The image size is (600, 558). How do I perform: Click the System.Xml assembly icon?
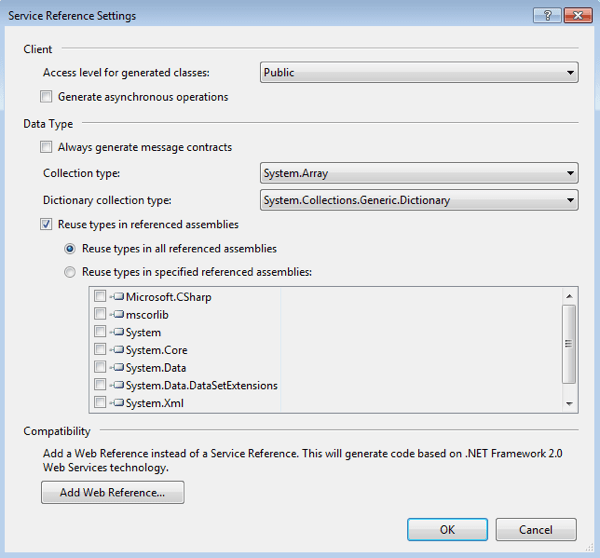(x=117, y=404)
